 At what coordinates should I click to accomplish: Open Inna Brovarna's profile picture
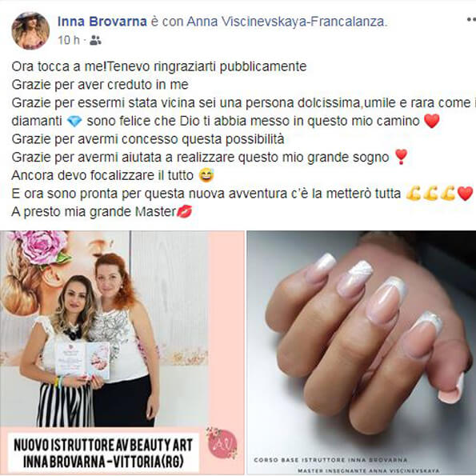click(30, 30)
